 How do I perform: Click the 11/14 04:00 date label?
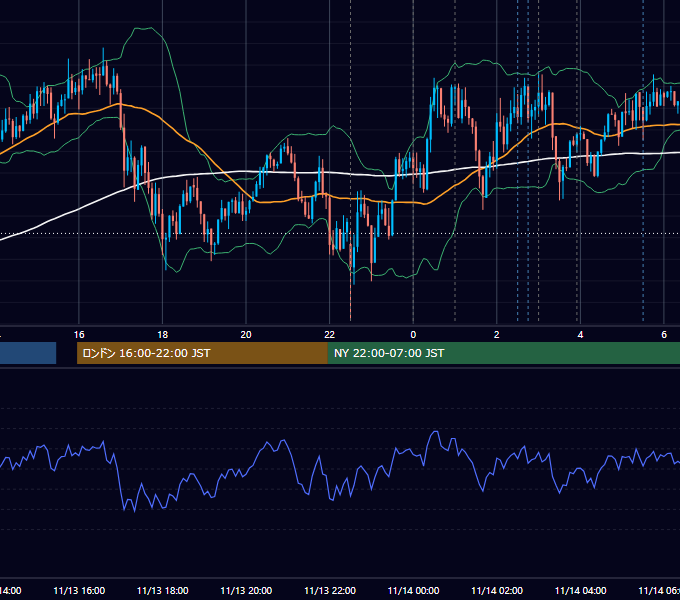click(580, 590)
